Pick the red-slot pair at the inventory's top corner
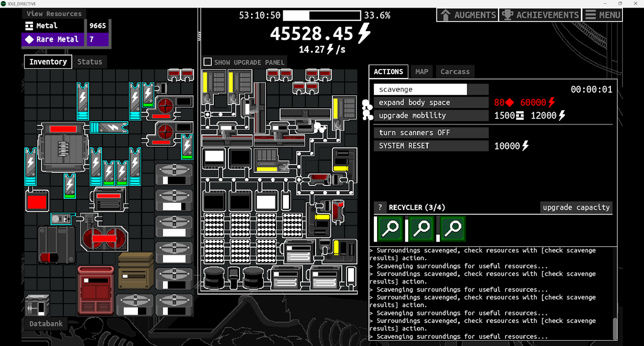This screenshot has height=346, width=644. 181,74
